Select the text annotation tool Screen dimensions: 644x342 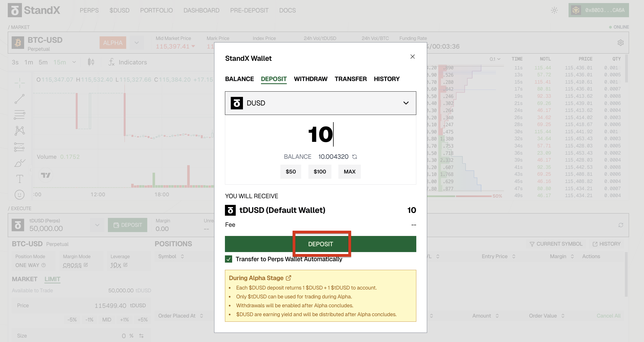(19, 179)
